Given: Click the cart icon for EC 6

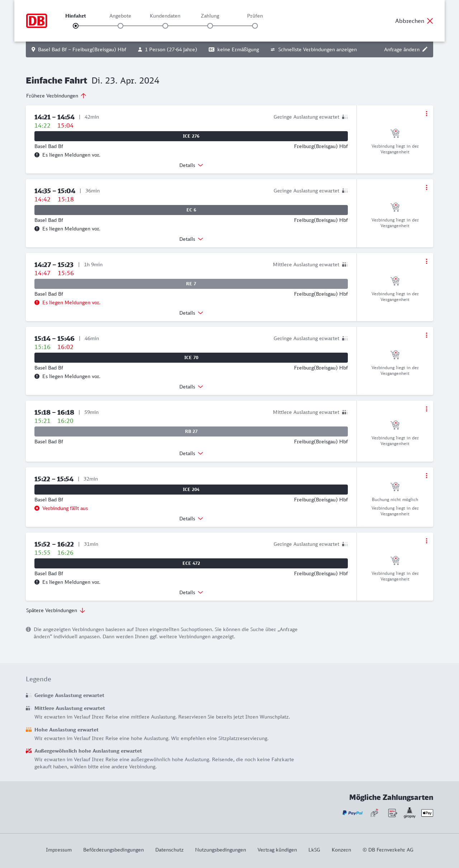Looking at the screenshot, I should coord(395,207).
